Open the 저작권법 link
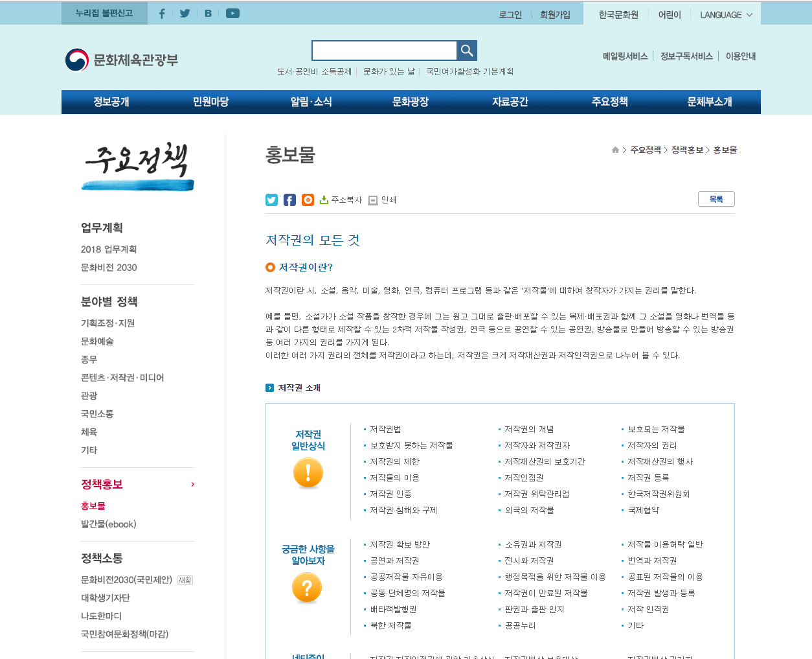812x659 pixels. [385, 429]
